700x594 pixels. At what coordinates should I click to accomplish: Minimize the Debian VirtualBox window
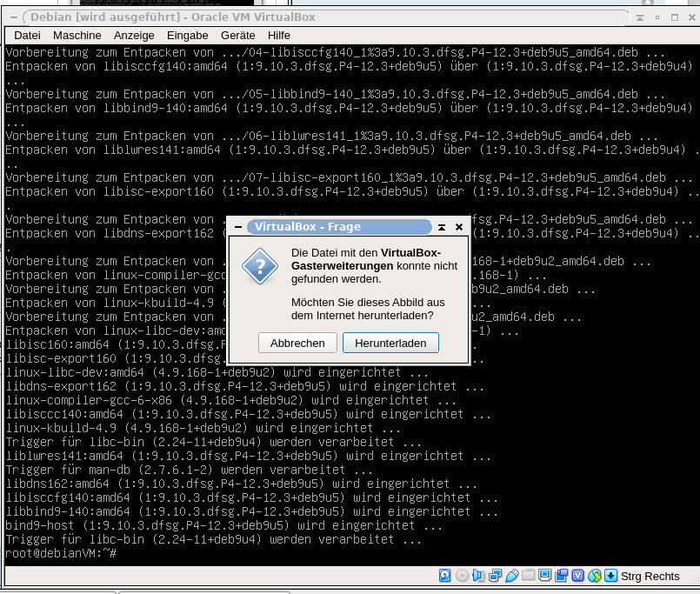tap(657, 17)
